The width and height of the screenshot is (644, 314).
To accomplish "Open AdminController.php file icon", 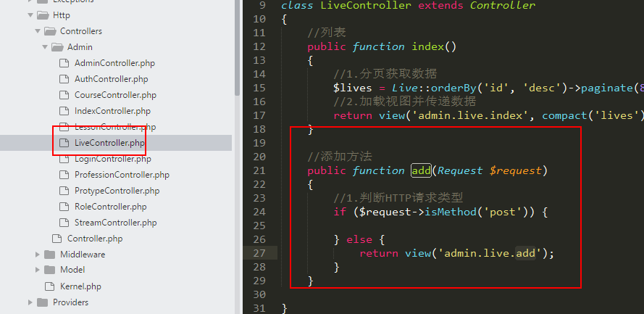I will click(64, 63).
